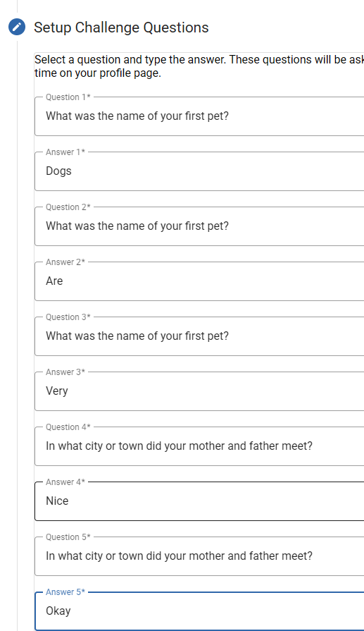This screenshot has height=631, width=364.
Task: Click the Question 5* floating label
Action: pos(68,537)
